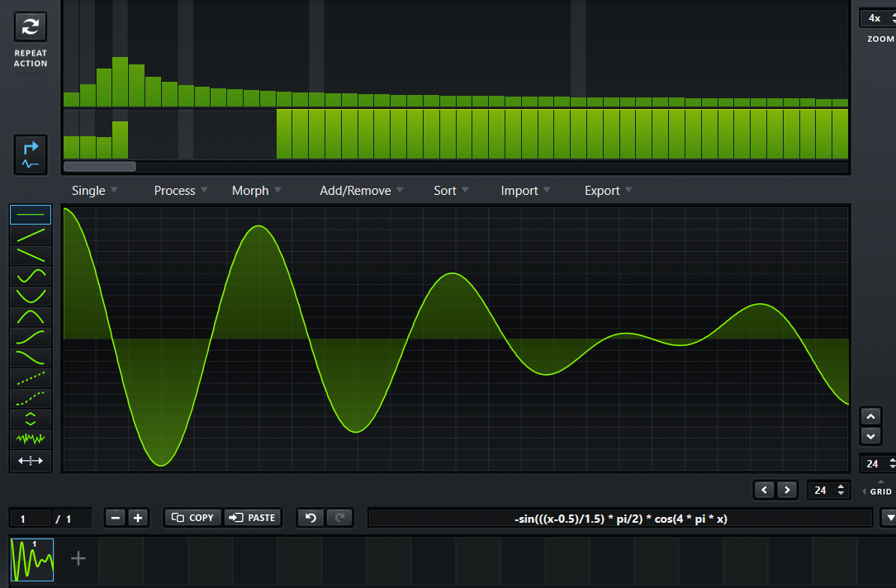Shift waveform right with arrow button
Viewport: 896px width, 588px height.
(x=787, y=490)
